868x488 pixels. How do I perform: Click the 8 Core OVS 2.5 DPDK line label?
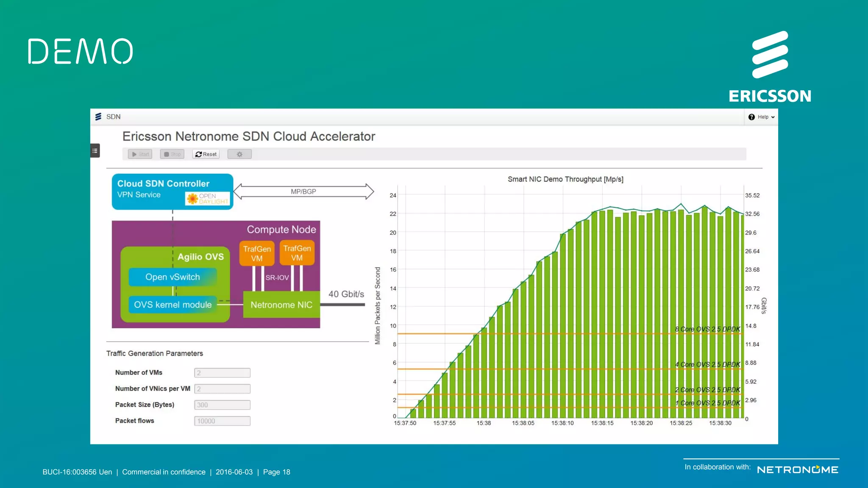(707, 329)
